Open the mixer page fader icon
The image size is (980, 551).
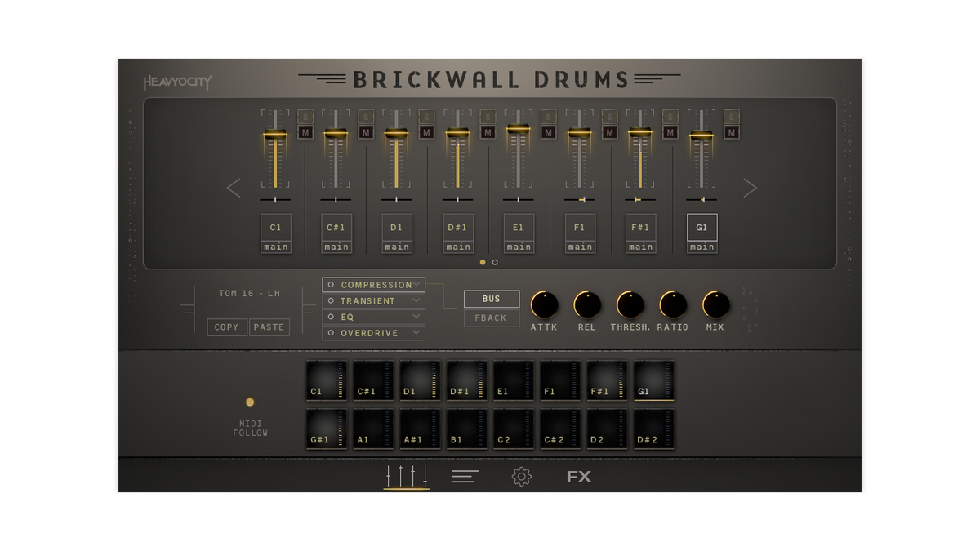pyautogui.click(x=407, y=476)
